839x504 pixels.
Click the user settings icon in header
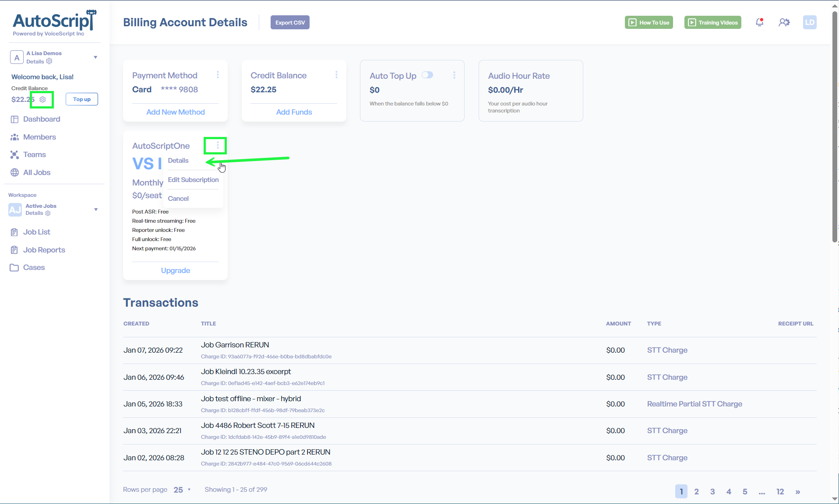click(x=784, y=22)
